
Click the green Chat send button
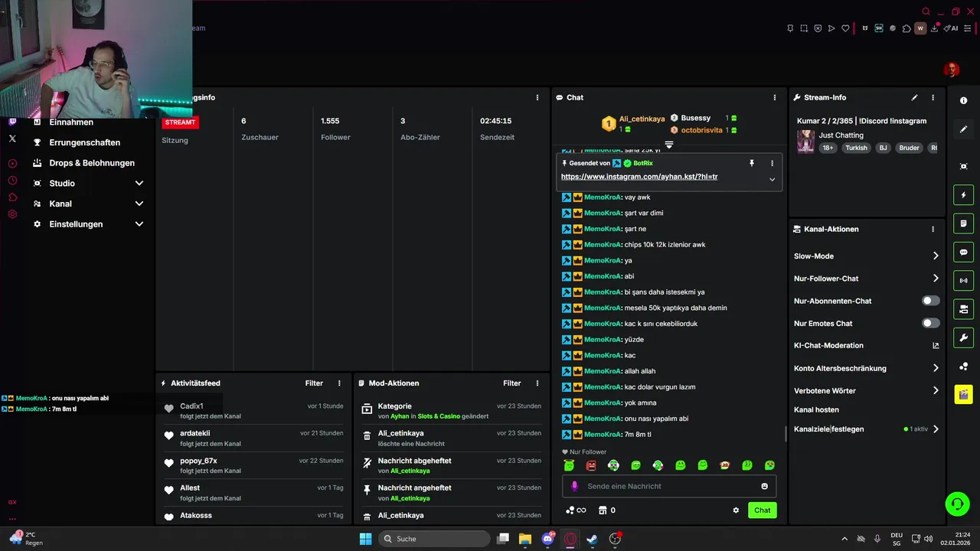coord(763,510)
